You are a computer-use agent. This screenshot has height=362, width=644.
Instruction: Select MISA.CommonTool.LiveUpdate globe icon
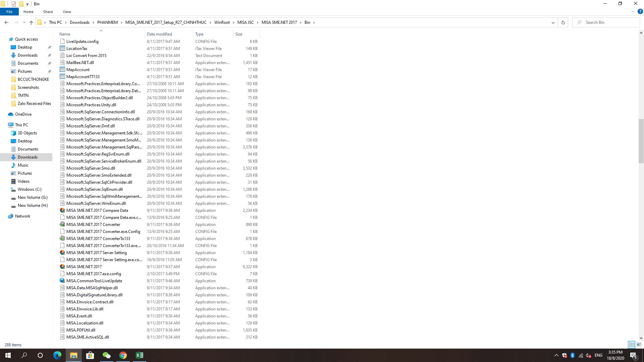[x=62, y=281]
